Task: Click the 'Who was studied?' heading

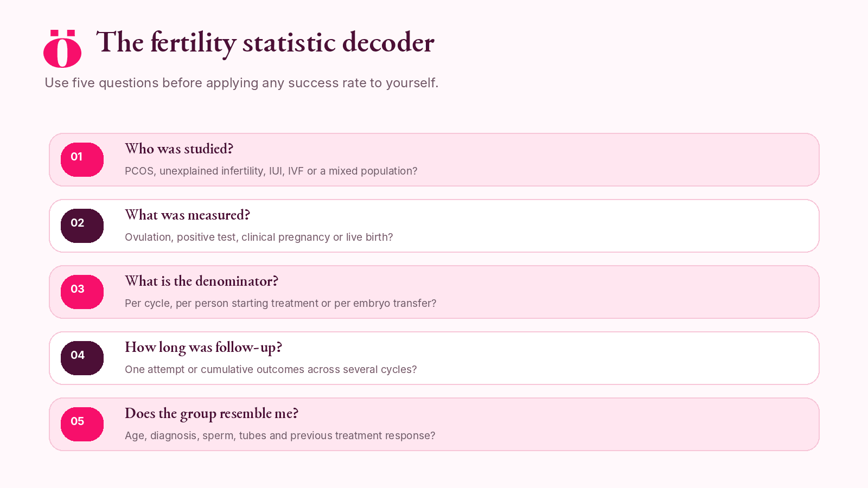Action: point(179,149)
